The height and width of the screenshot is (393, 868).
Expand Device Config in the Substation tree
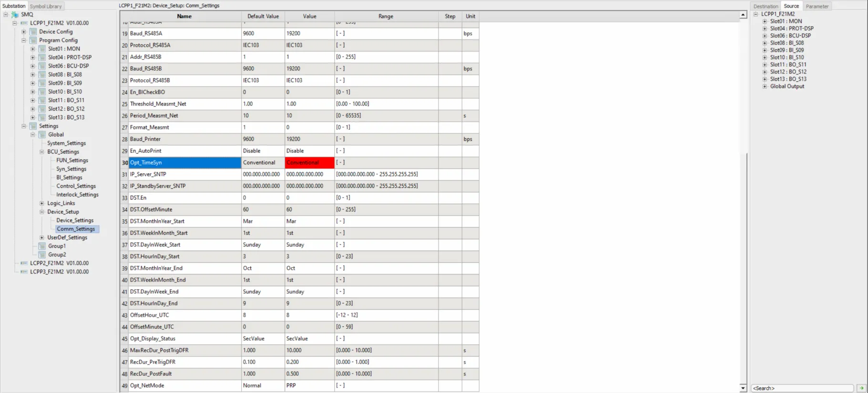click(24, 31)
